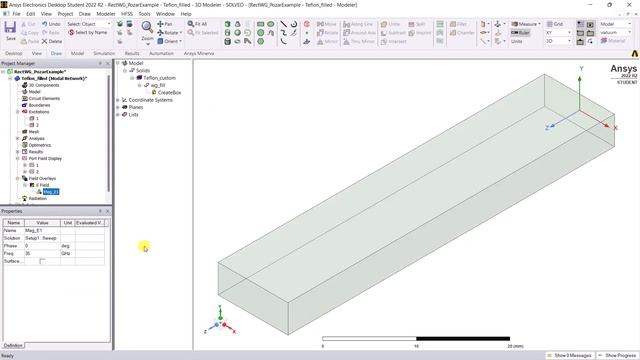Select the Draw circle tool
Viewport: 640px width, 360px height.
260,33
